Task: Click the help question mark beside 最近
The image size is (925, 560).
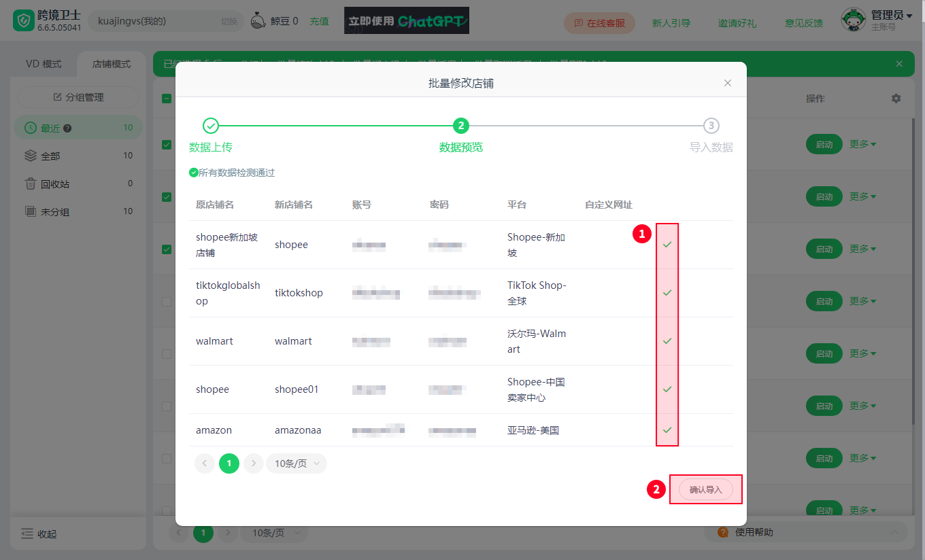Action: point(67,128)
